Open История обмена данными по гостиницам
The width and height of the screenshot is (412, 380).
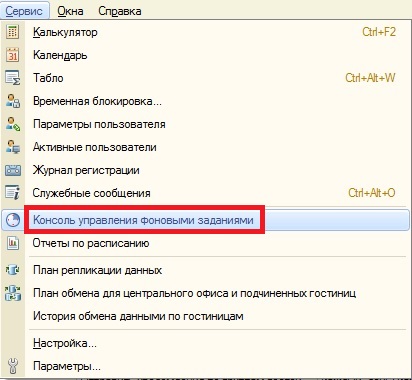click(206, 316)
